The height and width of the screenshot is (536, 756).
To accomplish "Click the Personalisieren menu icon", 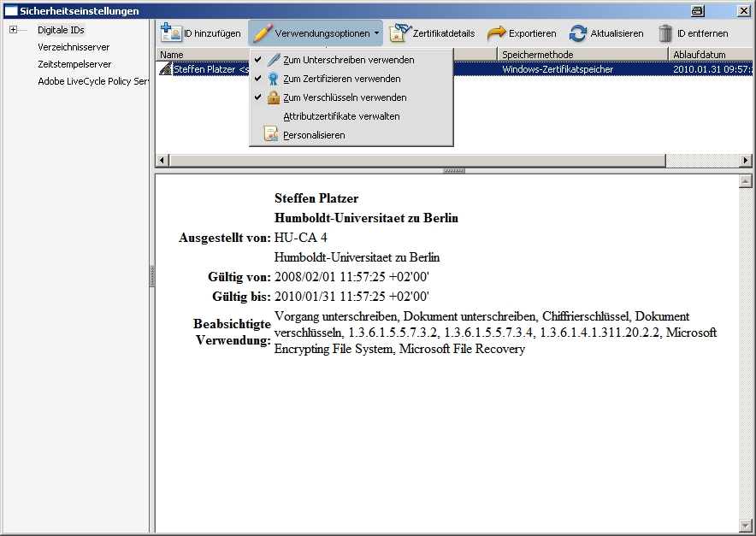I will point(271,134).
